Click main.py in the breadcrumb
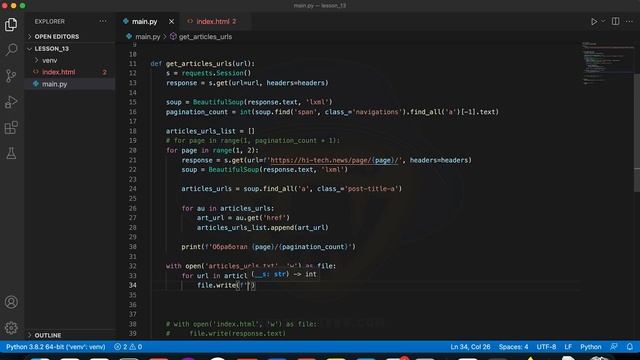The image size is (640, 360). click(147, 37)
